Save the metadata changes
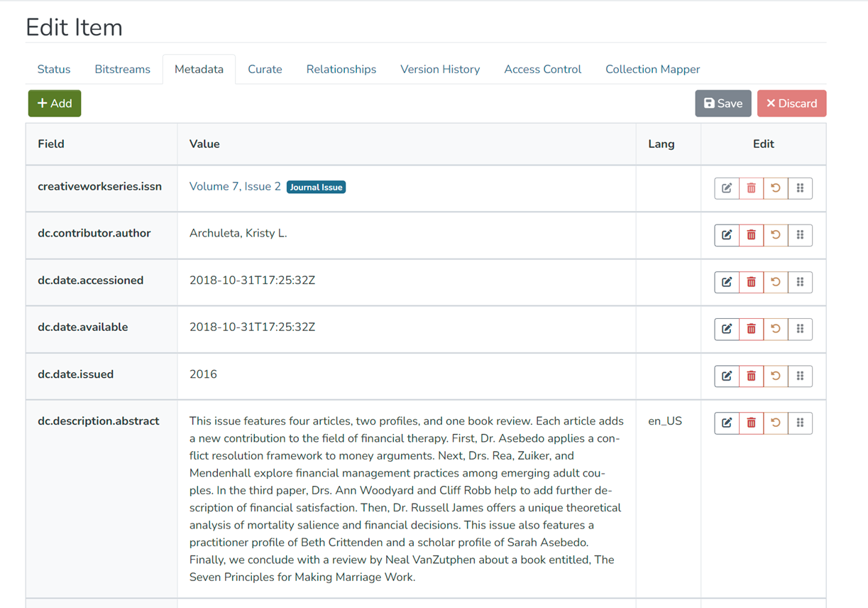This screenshot has height=608, width=868. pos(723,103)
